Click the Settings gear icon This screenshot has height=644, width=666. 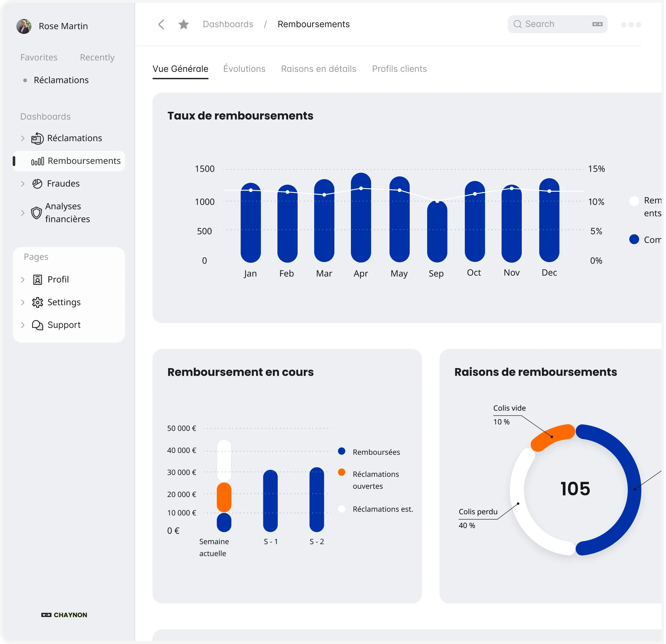(x=37, y=303)
